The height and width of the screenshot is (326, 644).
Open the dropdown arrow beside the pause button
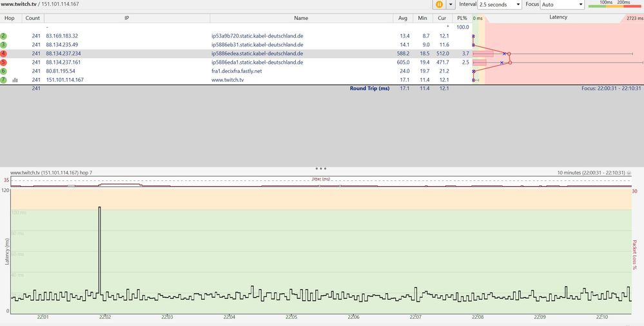[451, 4]
